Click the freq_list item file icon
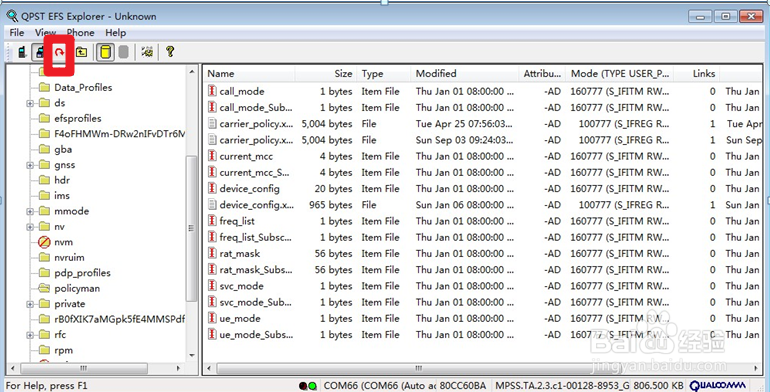Viewport: 770px width, 392px height. pyautogui.click(x=212, y=221)
